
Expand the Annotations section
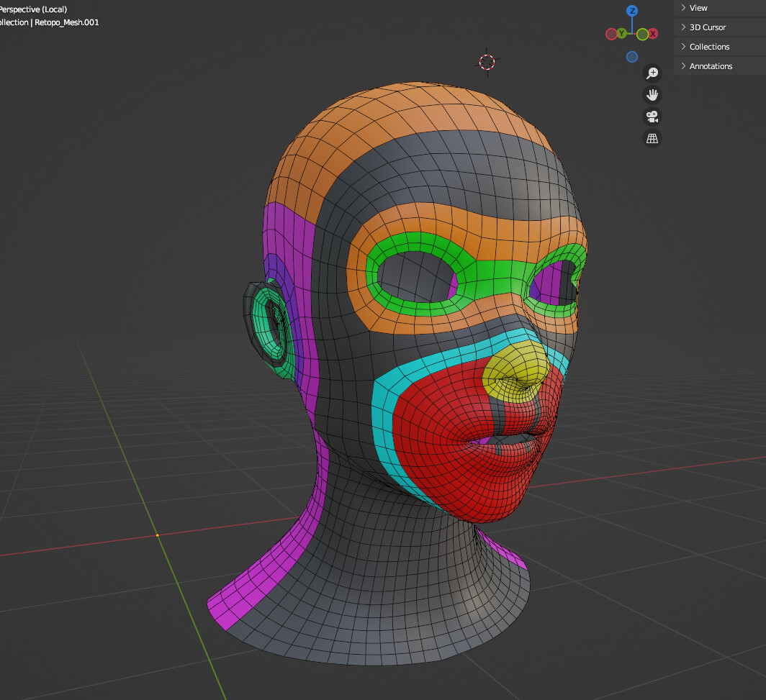click(x=711, y=65)
